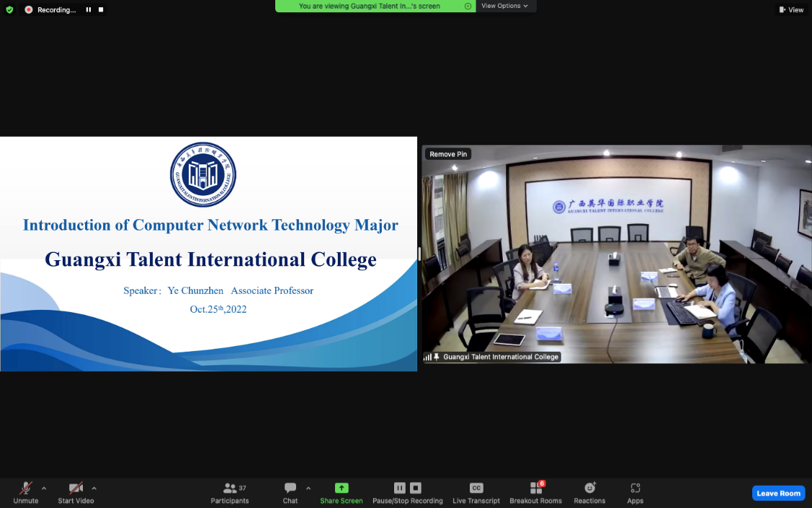Viewport: 812px width, 508px height.
Task: Expand audio options arrow beside Unmute
Action: [x=44, y=488]
